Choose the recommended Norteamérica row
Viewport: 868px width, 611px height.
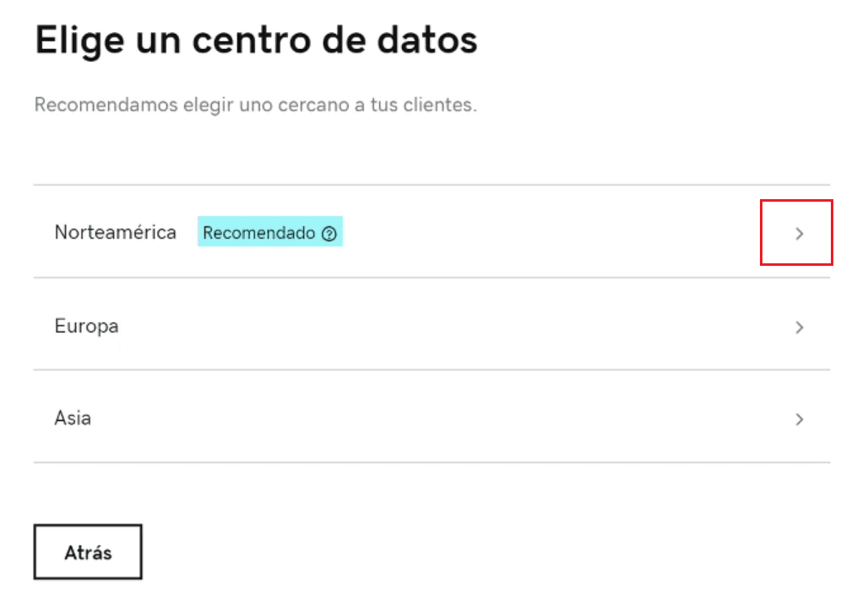point(431,231)
